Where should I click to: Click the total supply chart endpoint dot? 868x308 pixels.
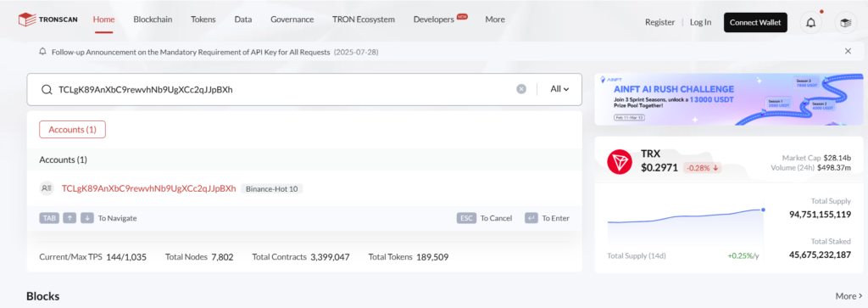click(x=763, y=210)
